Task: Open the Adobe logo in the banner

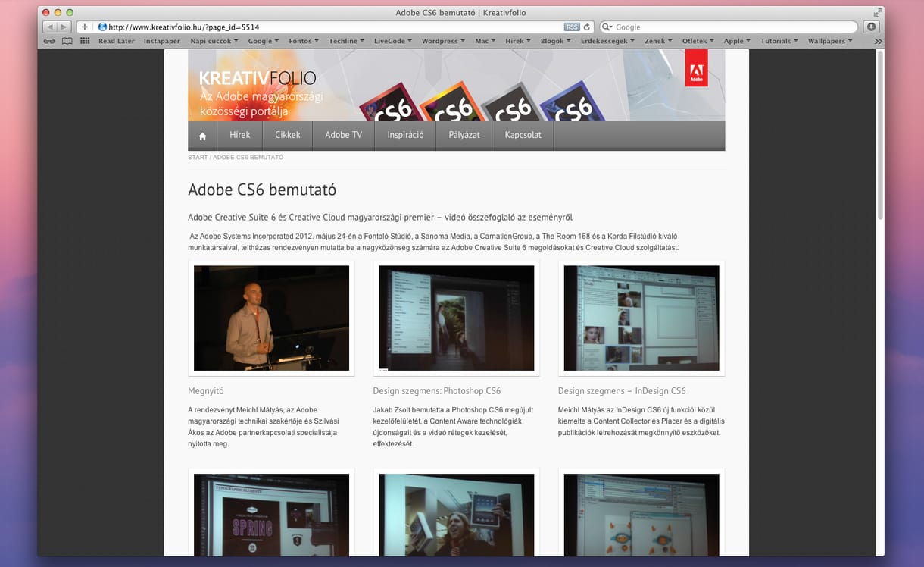Action: click(696, 67)
